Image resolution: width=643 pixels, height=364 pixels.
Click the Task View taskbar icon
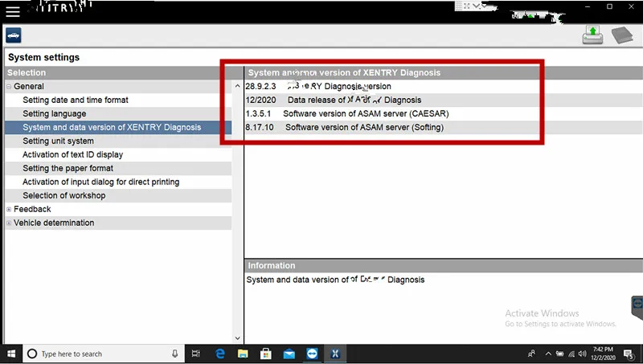(196, 354)
